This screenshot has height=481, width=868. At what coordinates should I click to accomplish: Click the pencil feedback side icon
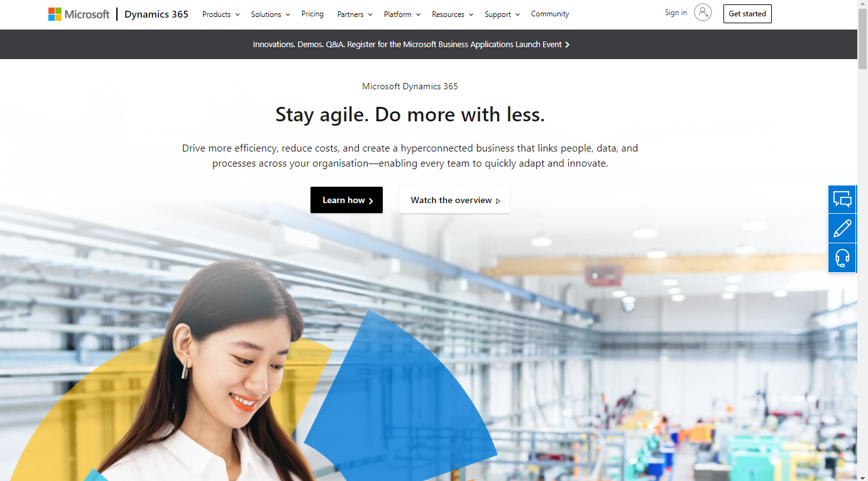pos(842,228)
